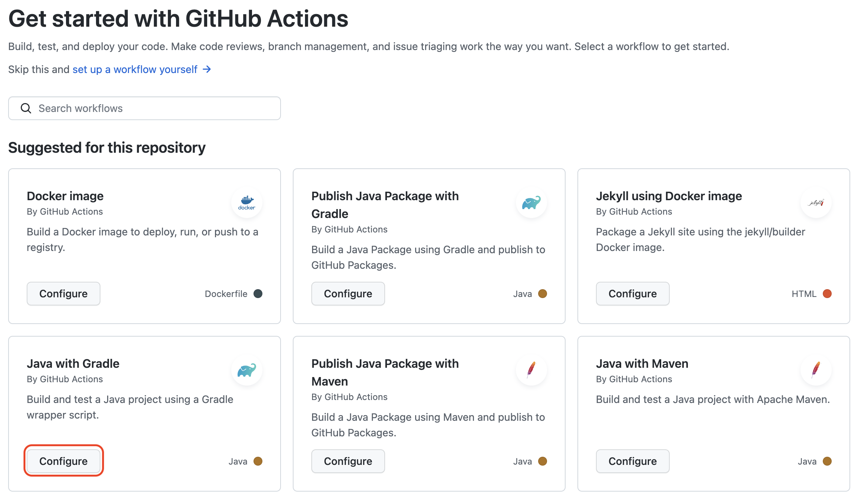
Task: Click Gradle elephant icon on Java with Gradle card
Action: pyautogui.click(x=246, y=370)
